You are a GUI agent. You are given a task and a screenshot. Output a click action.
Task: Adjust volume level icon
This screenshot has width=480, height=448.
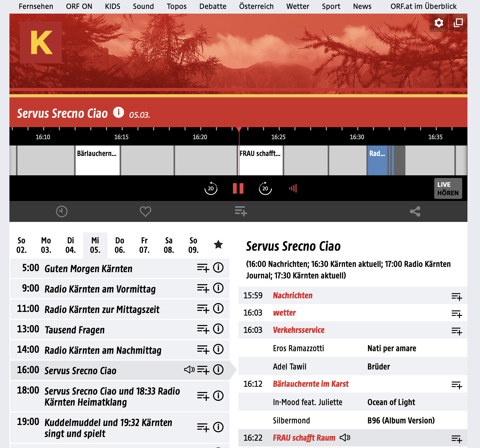pyautogui.click(x=293, y=188)
